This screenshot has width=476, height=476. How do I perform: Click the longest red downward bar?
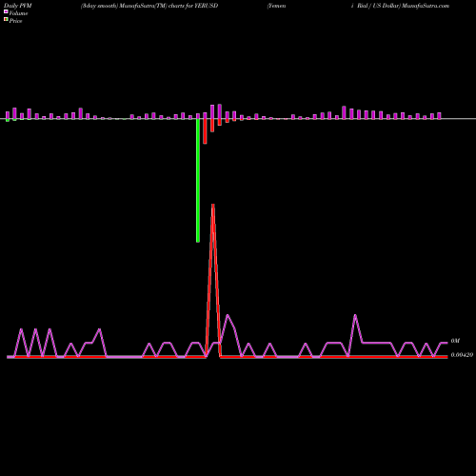coord(205,131)
